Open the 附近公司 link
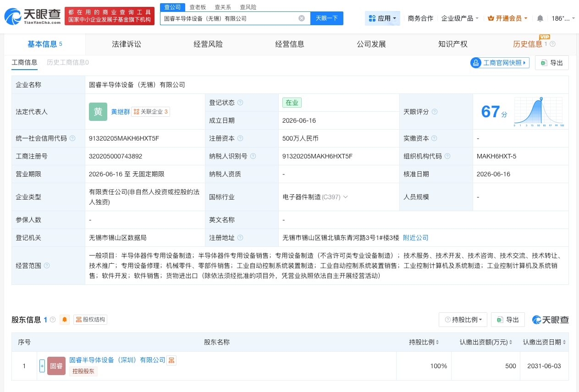Screen dimensions: 579x392 tap(416, 238)
